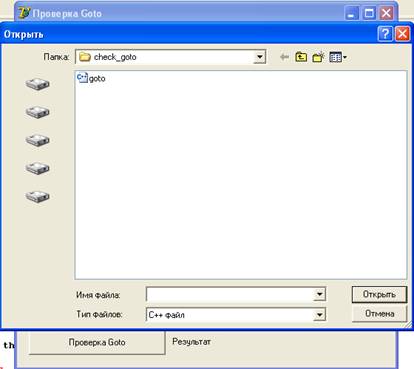Click the app icon in Проверка Goto title bar

point(25,13)
